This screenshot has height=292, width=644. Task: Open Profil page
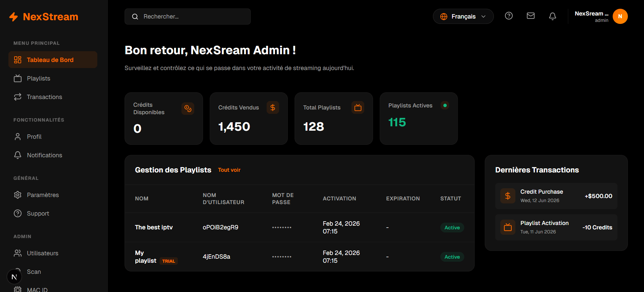click(53, 137)
